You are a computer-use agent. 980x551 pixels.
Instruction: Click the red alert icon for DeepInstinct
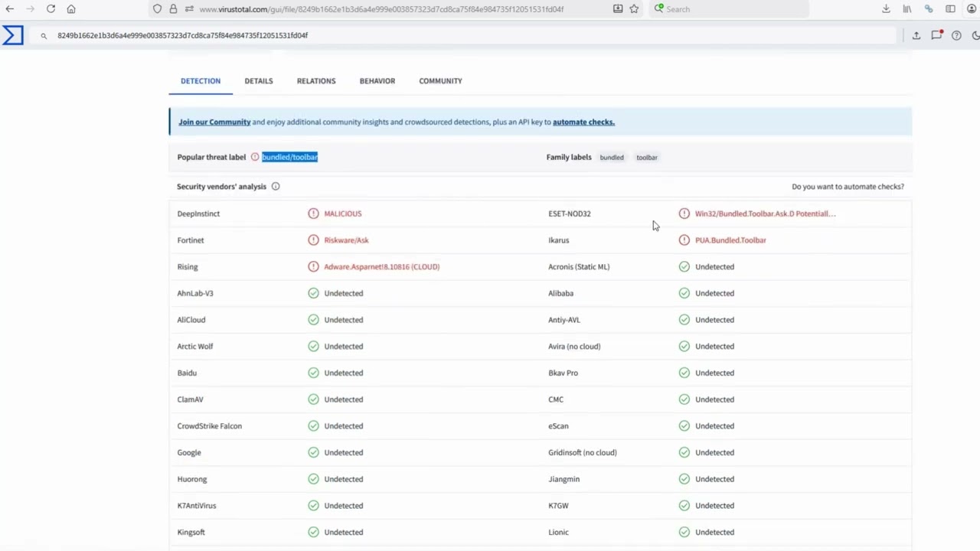click(313, 214)
